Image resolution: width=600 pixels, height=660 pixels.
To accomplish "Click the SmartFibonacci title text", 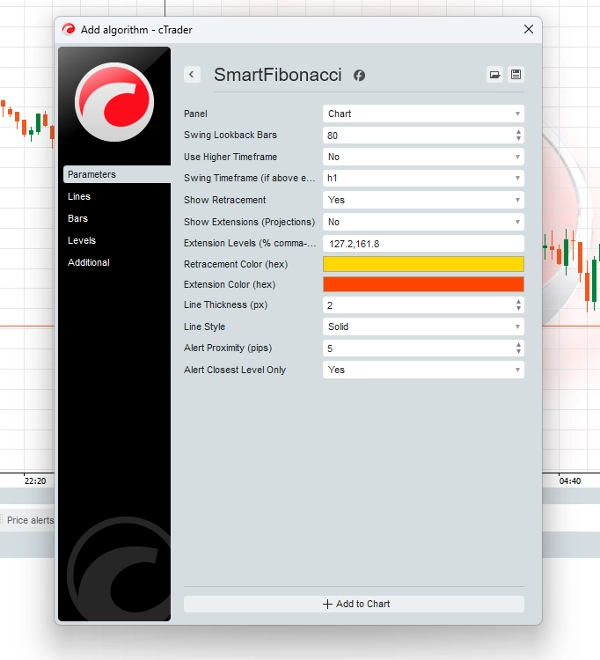I will click(x=278, y=75).
